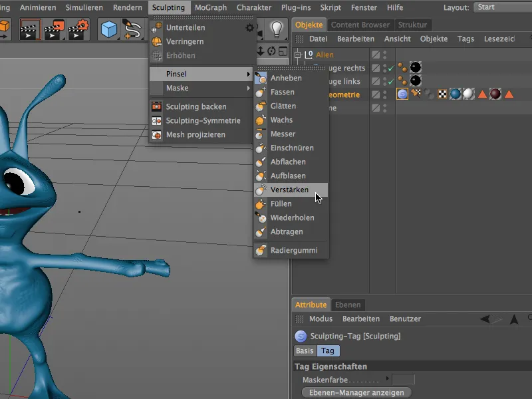Run Sculpting backen command
Screen dimensions: 532x399
[202, 106]
